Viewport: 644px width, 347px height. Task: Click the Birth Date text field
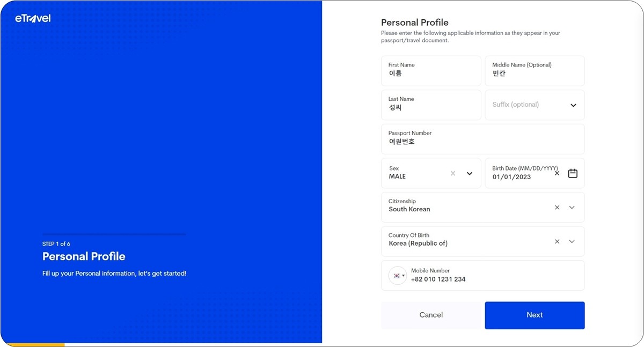point(518,173)
